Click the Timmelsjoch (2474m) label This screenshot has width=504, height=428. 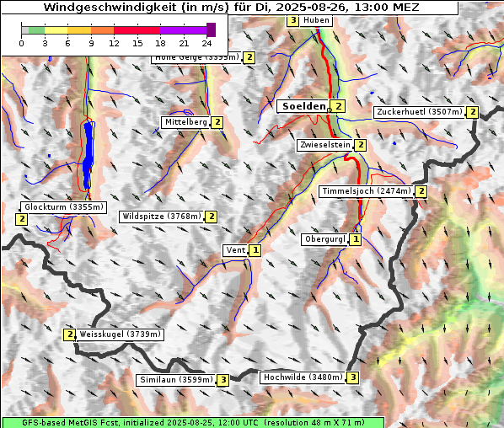[x=367, y=191]
